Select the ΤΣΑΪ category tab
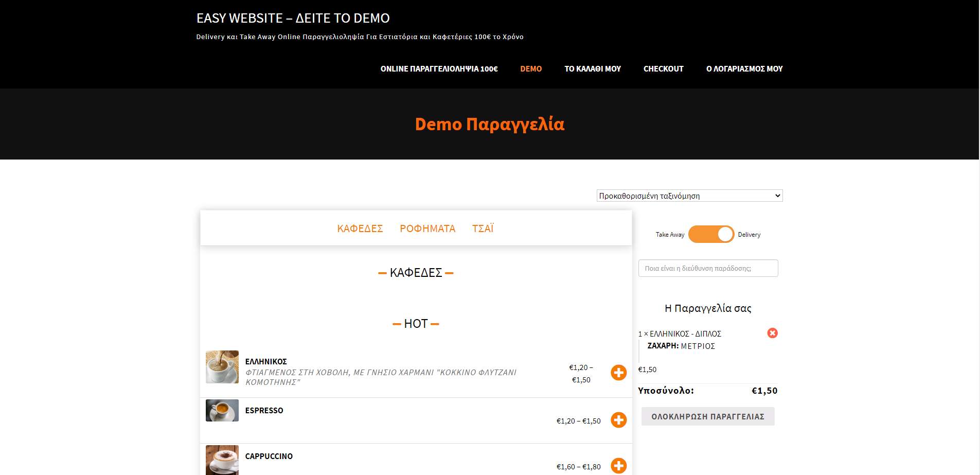The image size is (980, 475). pyautogui.click(x=483, y=228)
